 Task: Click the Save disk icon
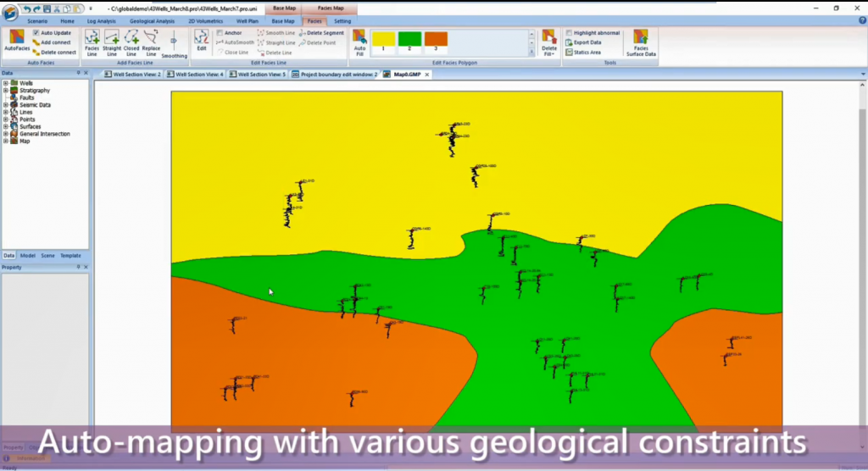tap(47, 8)
